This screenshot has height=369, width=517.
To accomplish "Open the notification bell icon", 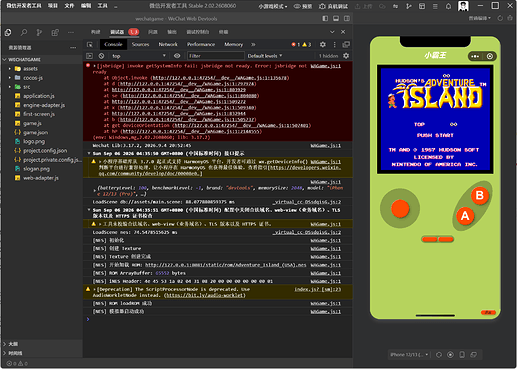I will pyautogui.click(x=448, y=6).
